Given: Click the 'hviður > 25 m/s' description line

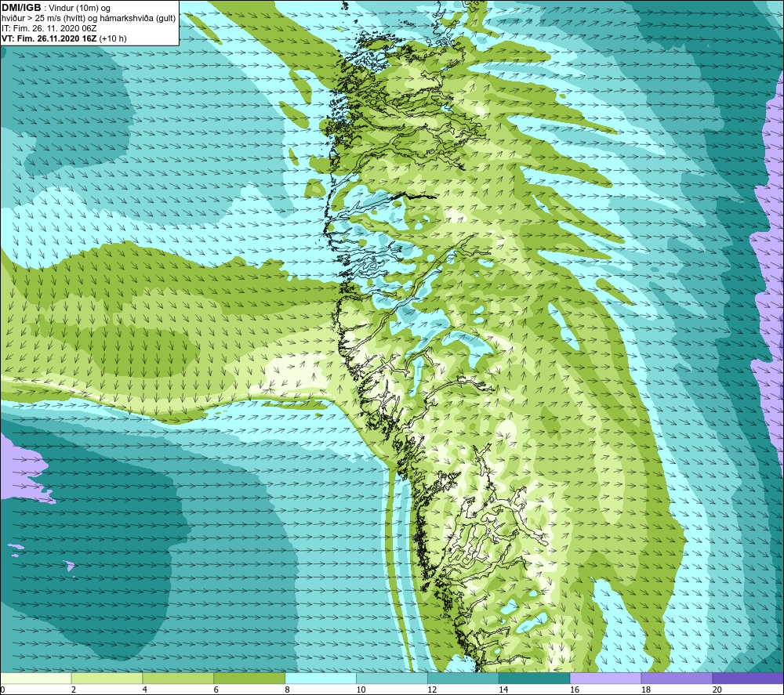Looking at the screenshot, I should pyautogui.click(x=89, y=19).
